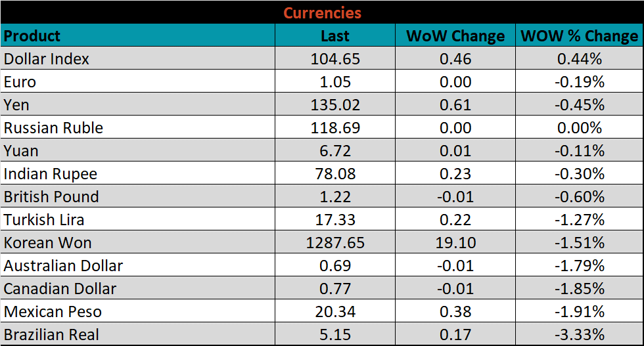Select the Dollar Index row label

[47, 58]
